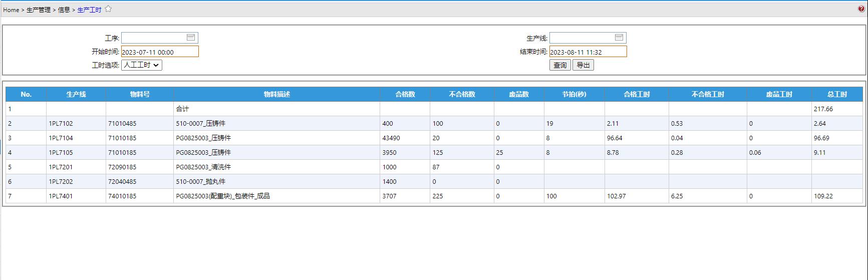Click the 查询 button
The height and width of the screenshot is (280, 868).
(x=560, y=65)
